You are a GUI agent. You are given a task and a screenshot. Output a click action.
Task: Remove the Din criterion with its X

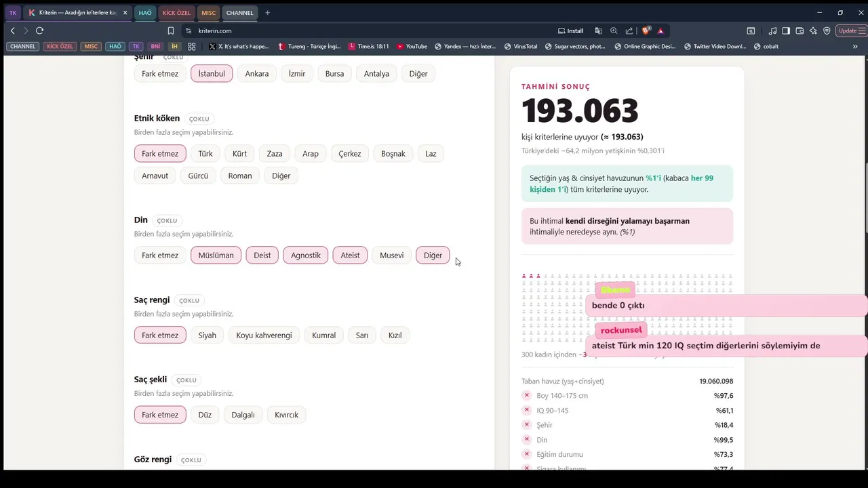click(527, 440)
